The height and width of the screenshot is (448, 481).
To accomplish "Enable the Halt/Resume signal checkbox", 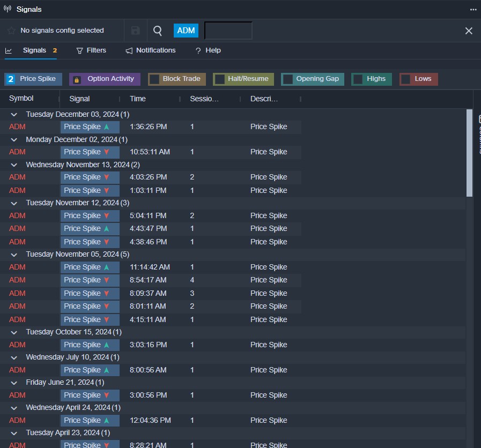I will (219, 79).
